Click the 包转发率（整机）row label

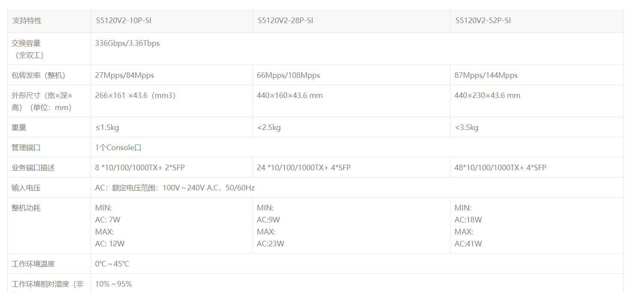[39, 75]
